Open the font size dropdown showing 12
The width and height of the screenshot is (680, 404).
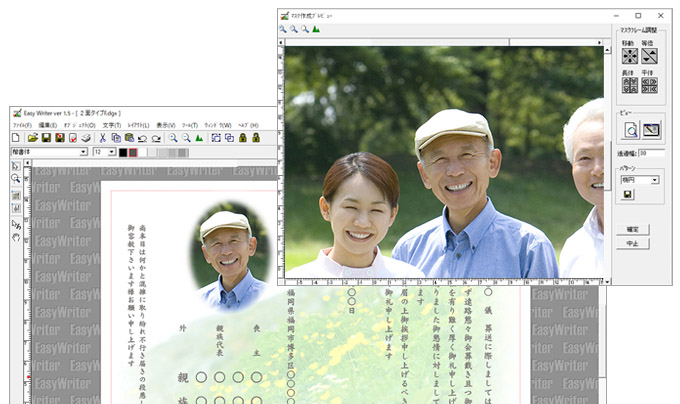coord(111,152)
